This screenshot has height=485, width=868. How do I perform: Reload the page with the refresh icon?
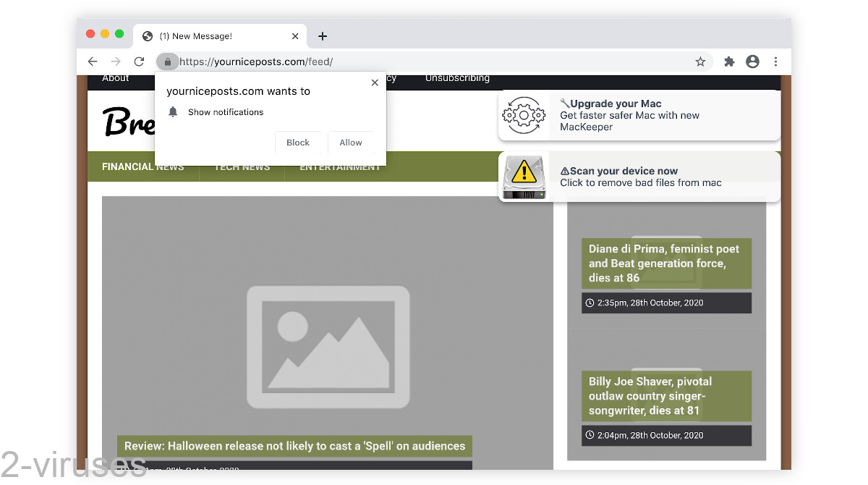(x=139, y=62)
